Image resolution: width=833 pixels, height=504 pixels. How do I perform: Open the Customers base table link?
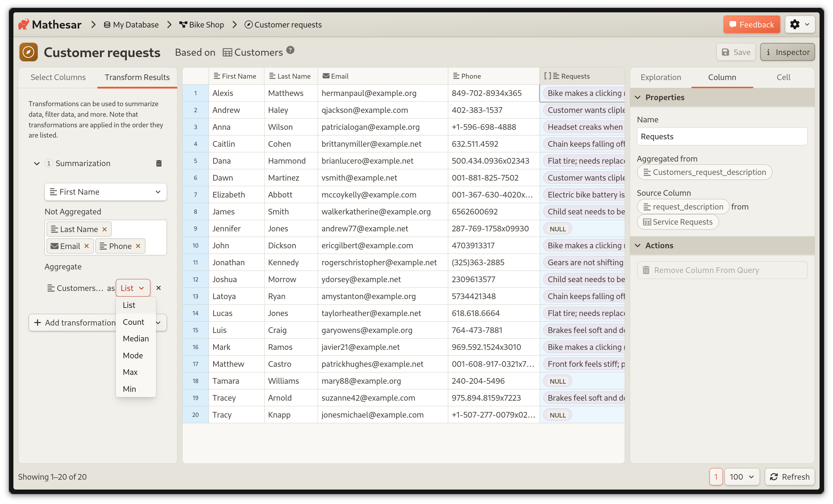pos(253,52)
